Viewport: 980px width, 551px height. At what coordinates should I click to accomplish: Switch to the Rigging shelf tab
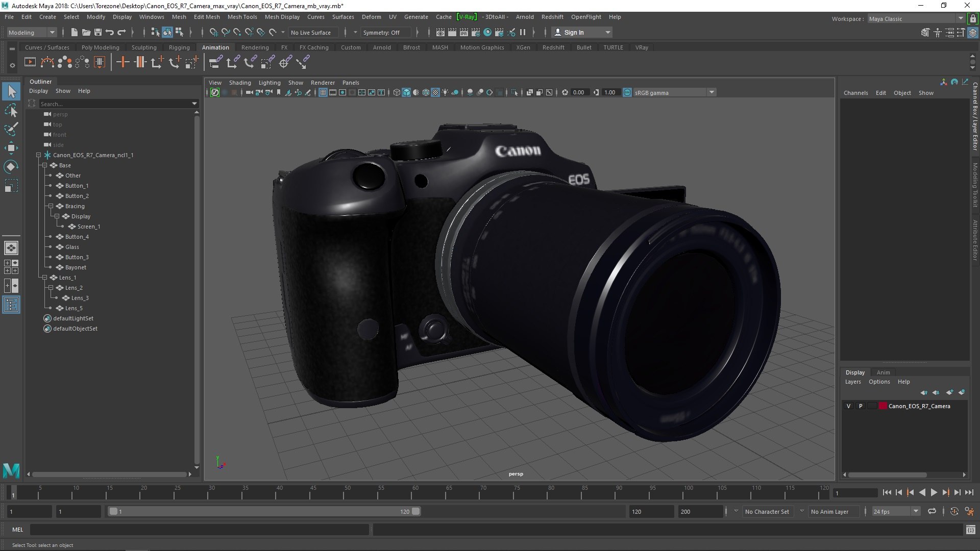coord(179,47)
